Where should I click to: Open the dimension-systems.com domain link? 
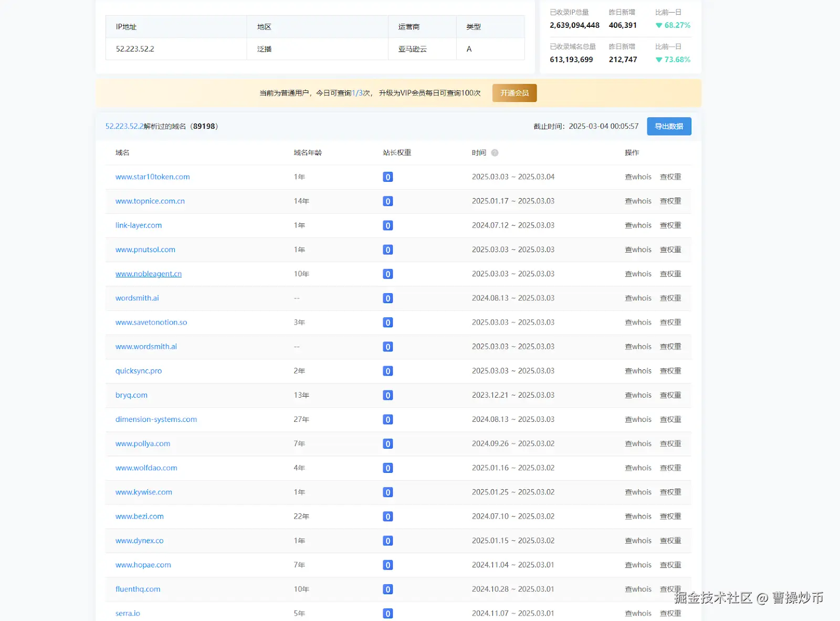tap(156, 419)
